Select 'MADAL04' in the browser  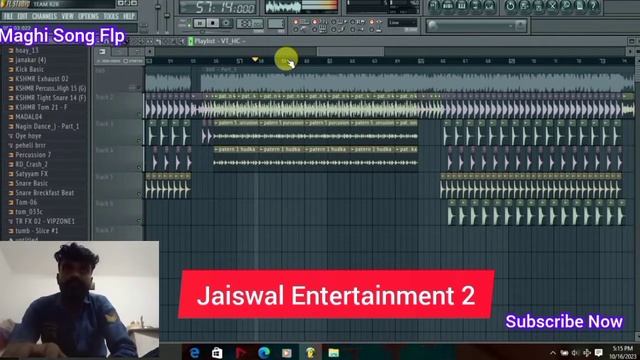click(x=28, y=117)
